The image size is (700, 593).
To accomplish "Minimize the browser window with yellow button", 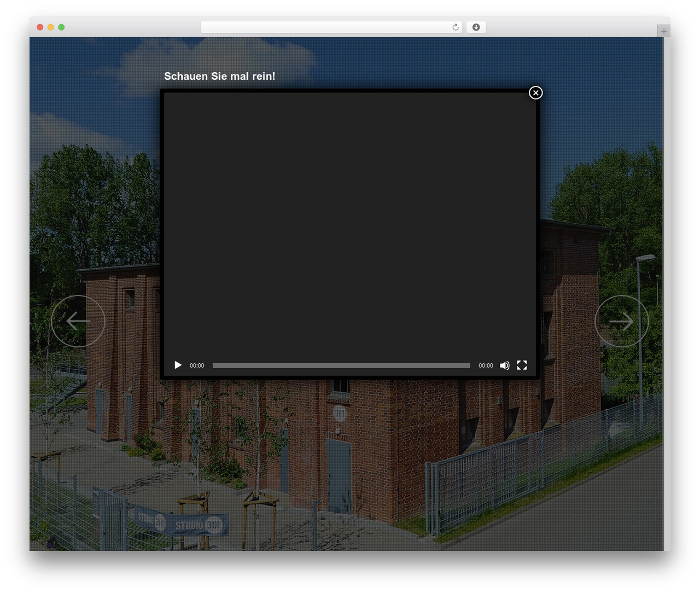I will (x=50, y=27).
